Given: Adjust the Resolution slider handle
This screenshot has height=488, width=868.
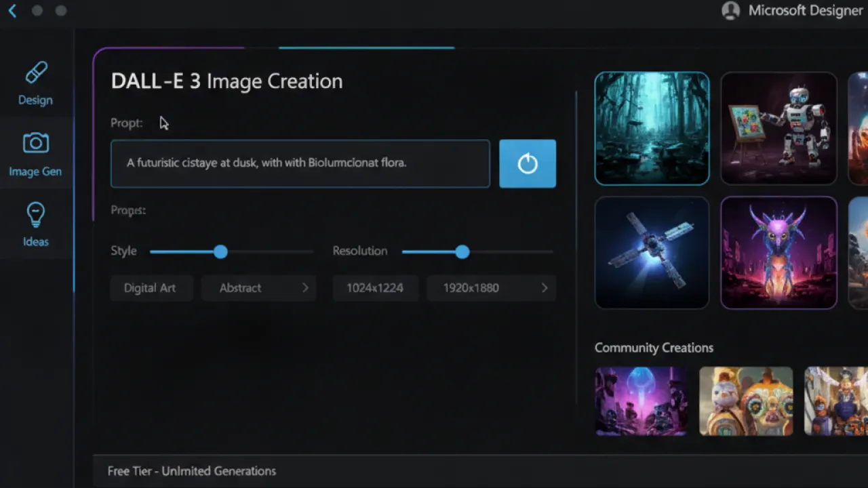Looking at the screenshot, I should 462,252.
